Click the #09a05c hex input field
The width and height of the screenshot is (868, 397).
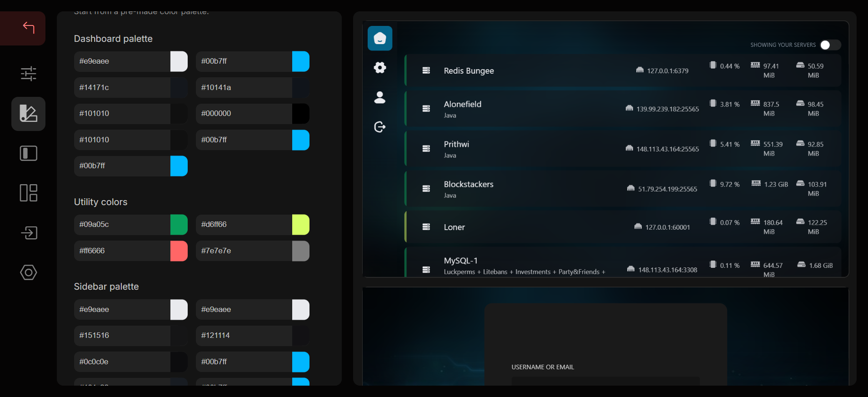tap(122, 225)
